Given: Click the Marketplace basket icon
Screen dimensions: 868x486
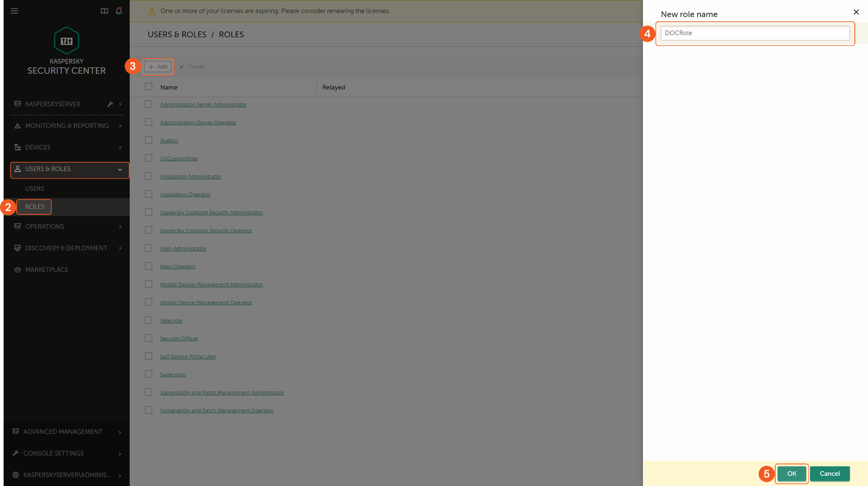Looking at the screenshot, I should 17,270.
